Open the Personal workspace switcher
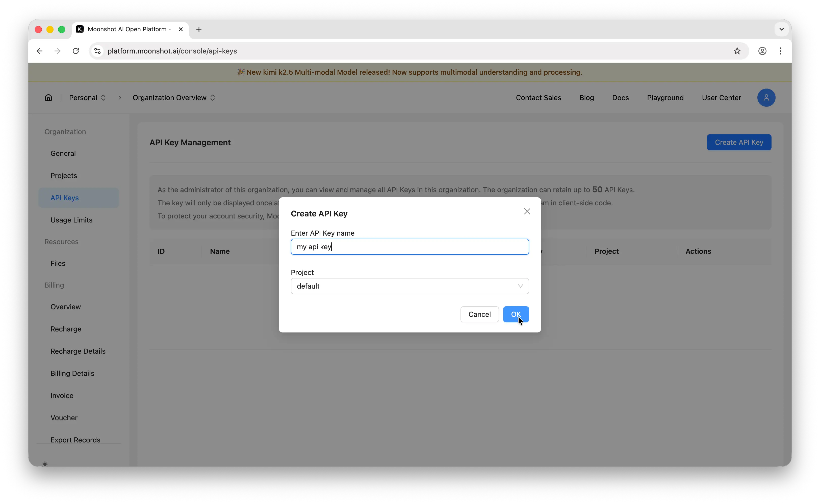The image size is (820, 504). pos(87,98)
